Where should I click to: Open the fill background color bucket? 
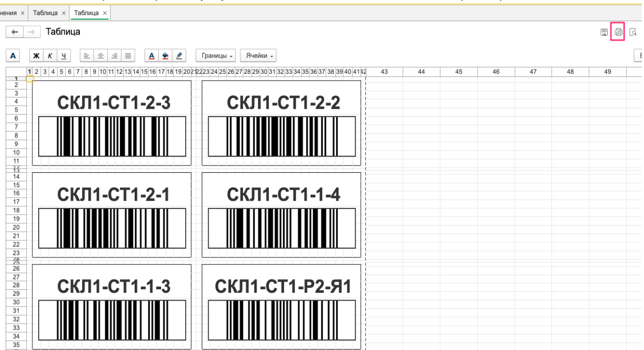166,56
